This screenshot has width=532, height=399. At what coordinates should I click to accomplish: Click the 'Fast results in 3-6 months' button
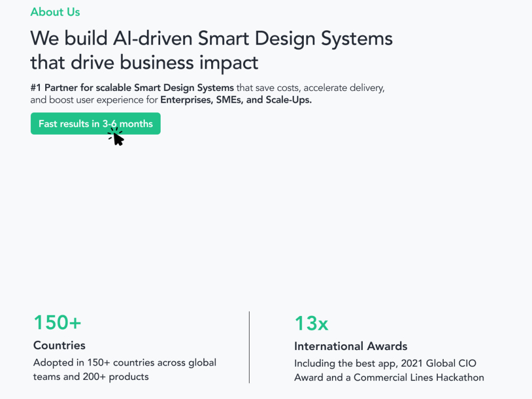click(x=95, y=123)
